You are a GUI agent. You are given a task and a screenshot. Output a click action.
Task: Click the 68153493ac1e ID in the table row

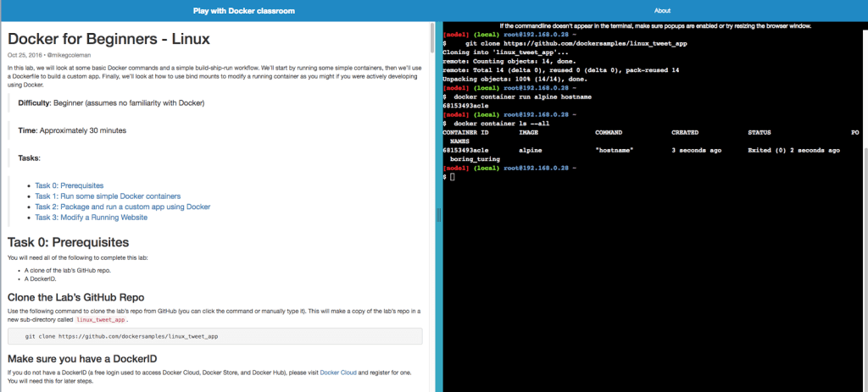pos(465,151)
